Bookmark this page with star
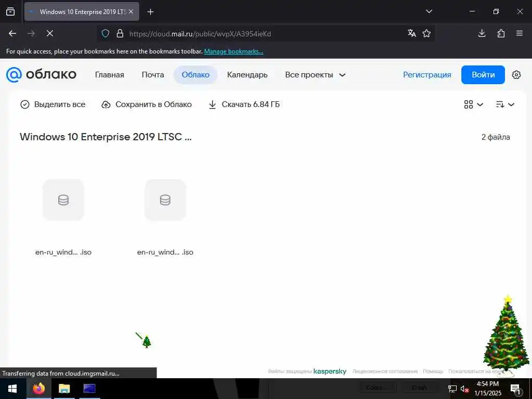Screen dimensions: 532x399 (427, 33)
